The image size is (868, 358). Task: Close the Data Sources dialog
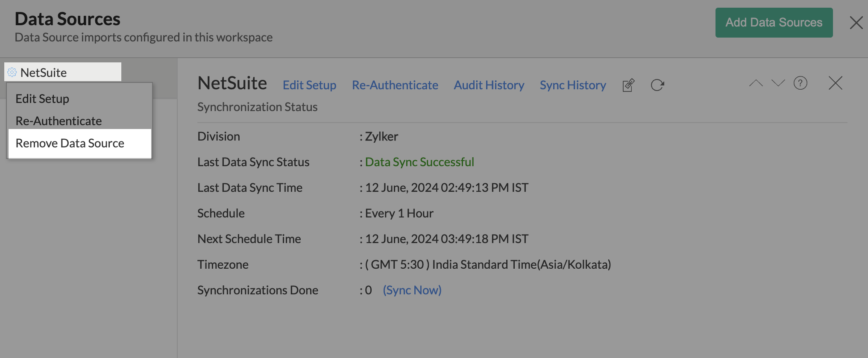pos(856,23)
